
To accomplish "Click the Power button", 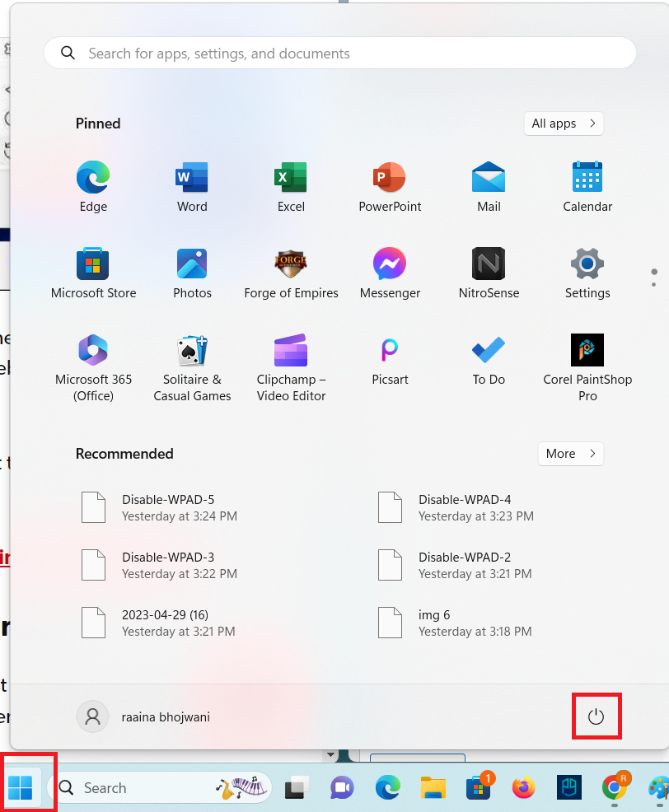I will pyautogui.click(x=596, y=716).
